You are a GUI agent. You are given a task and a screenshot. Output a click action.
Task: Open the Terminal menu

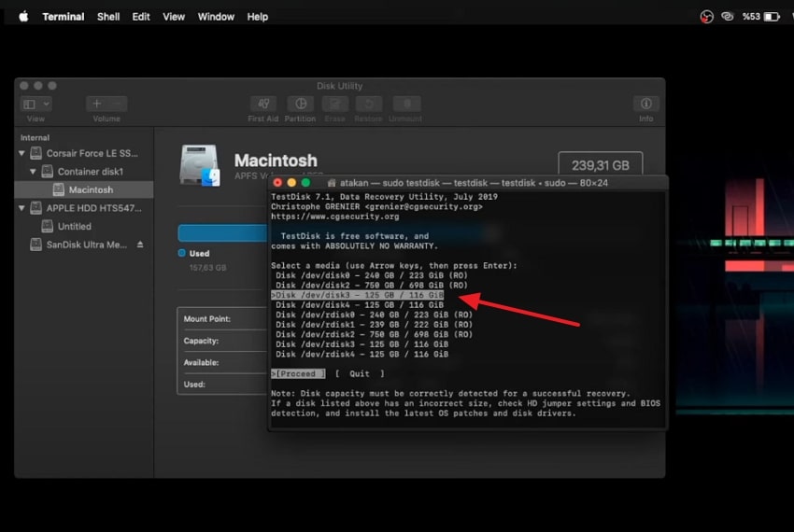64,17
